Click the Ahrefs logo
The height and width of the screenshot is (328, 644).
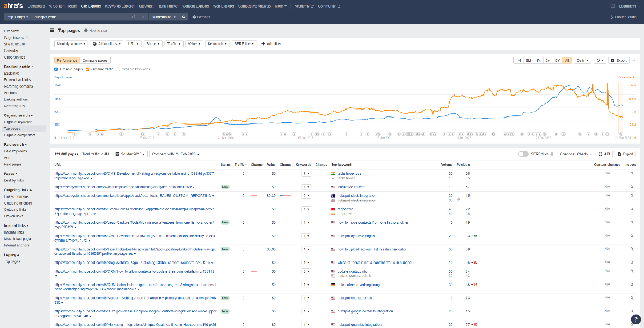pos(13,6)
